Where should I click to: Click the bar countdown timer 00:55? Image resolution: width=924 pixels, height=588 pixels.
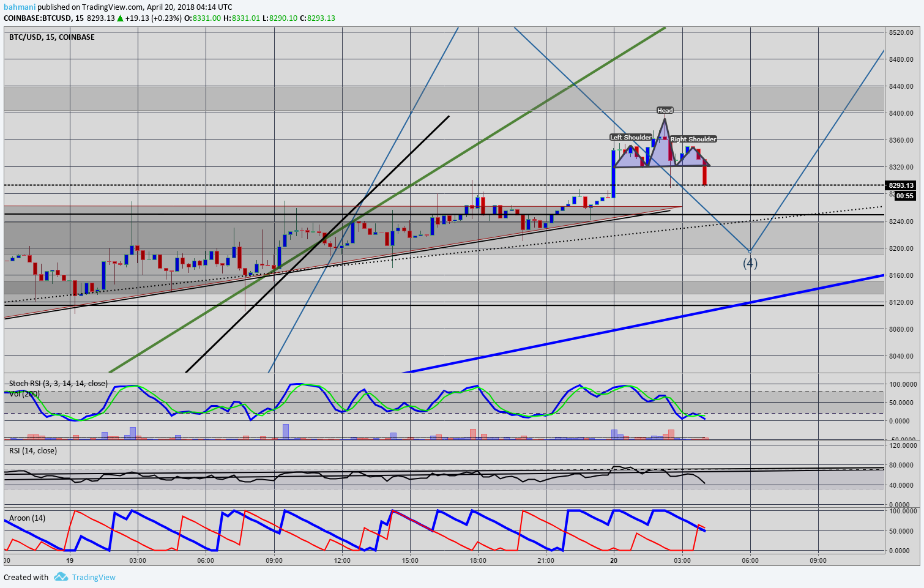pyautogui.click(x=905, y=196)
